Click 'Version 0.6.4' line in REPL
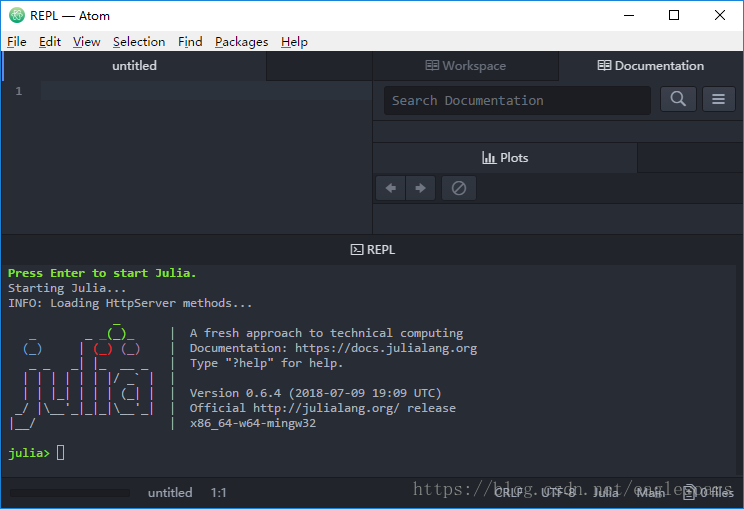The width and height of the screenshot is (744, 509). 316,393
